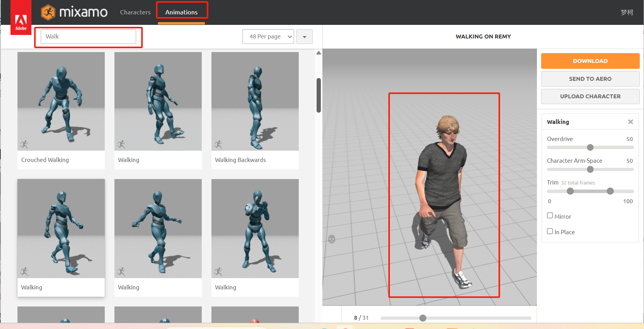Click the Send to Aero button

[590, 79]
